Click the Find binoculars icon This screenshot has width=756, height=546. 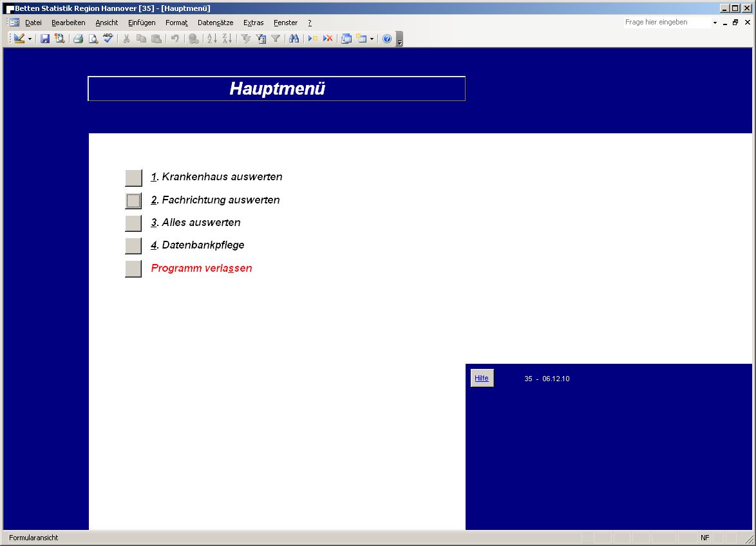pyautogui.click(x=294, y=39)
